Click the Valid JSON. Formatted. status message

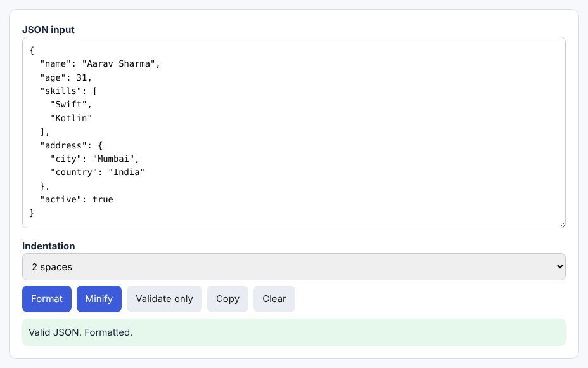point(293,332)
